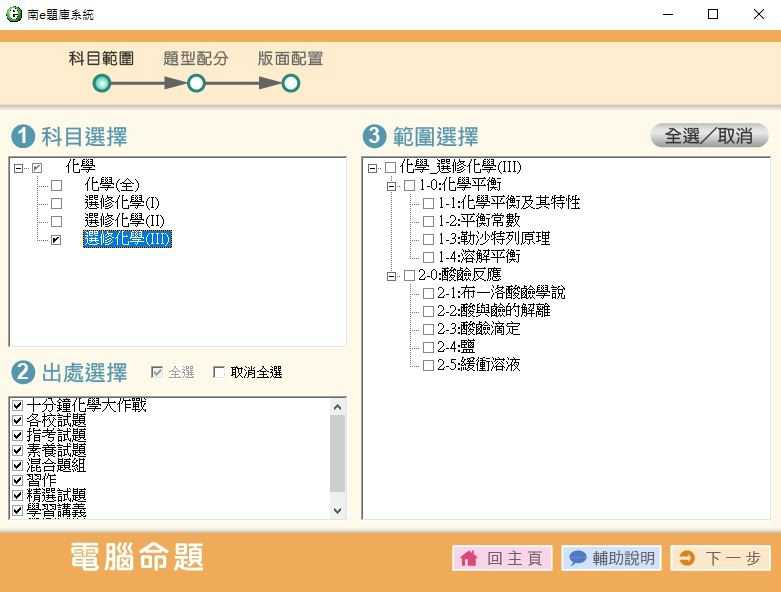Image resolution: width=781 pixels, height=592 pixels.
Task: Check 1-1:化學平衡及其特性 checkbox
Action: [x=428, y=203]
